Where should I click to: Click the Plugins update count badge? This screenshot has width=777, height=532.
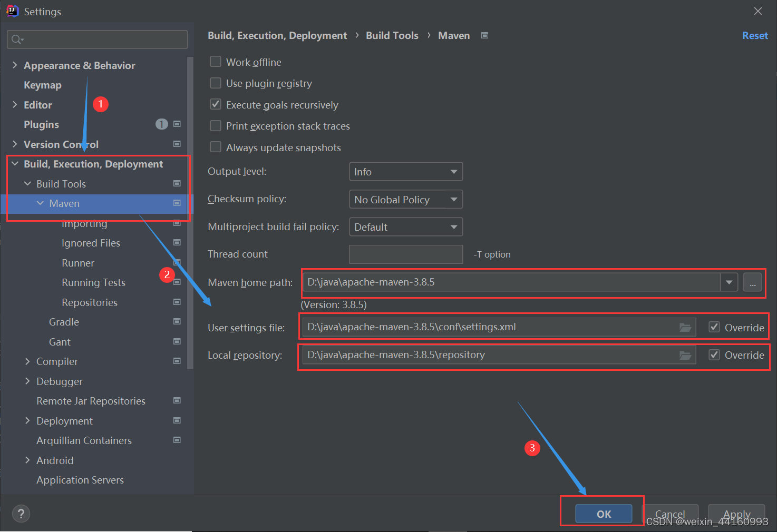[161, 124]
